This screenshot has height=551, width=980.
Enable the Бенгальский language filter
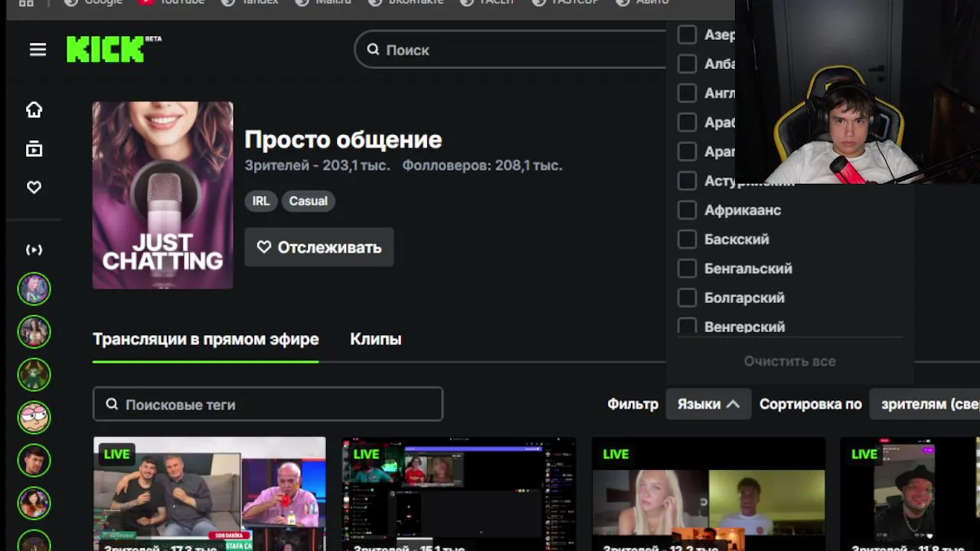pos(687,268)
